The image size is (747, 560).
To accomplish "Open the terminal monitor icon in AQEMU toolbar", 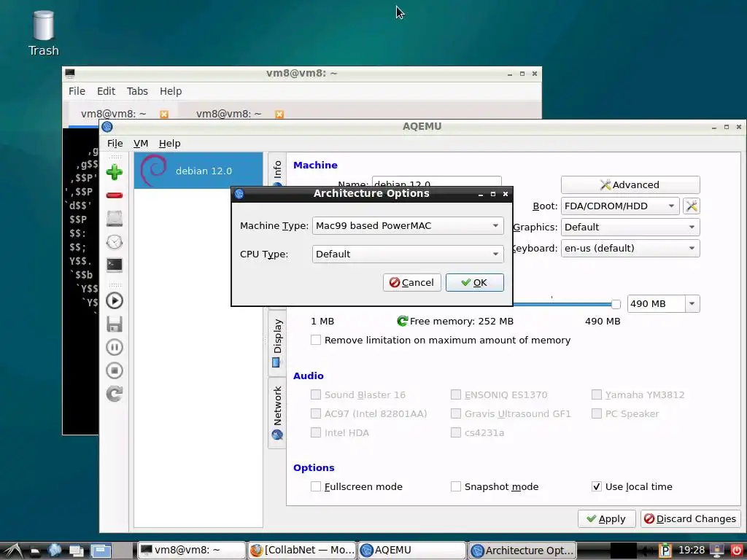I will point(115,265).
